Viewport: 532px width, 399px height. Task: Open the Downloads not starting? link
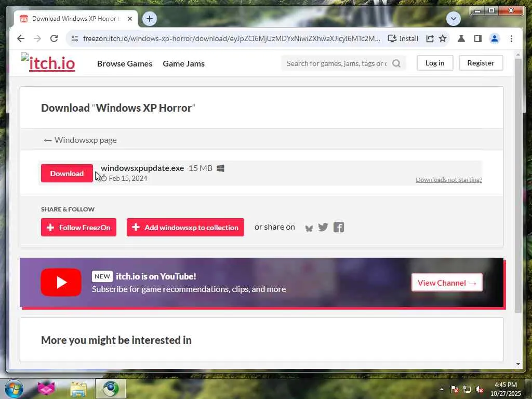pyautogui.click(x=448, y=179)
